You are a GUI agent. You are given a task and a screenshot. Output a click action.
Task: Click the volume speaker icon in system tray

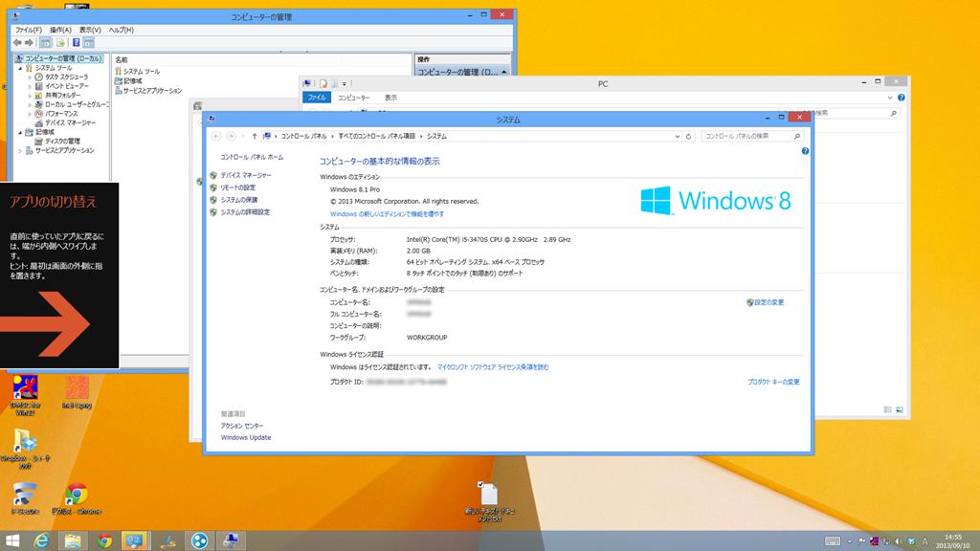coord(899,541)
